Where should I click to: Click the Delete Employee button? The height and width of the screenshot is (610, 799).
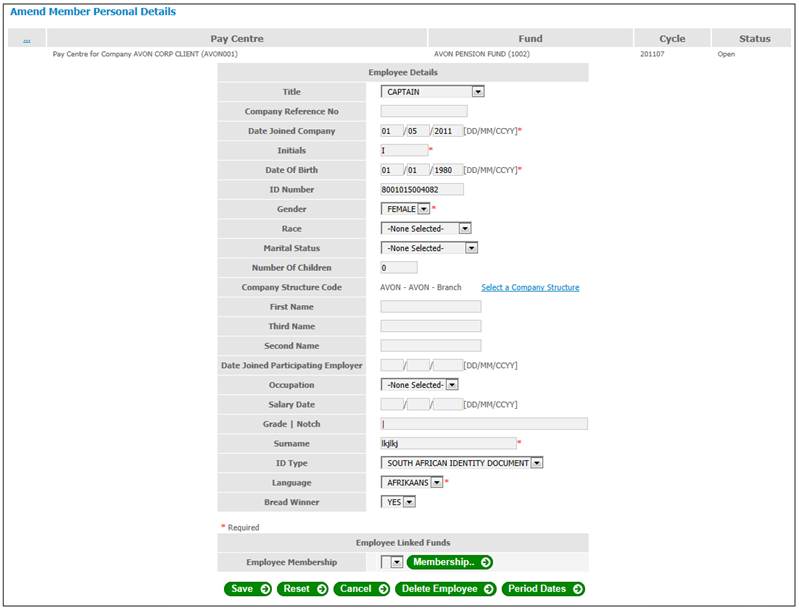point(446,589)
